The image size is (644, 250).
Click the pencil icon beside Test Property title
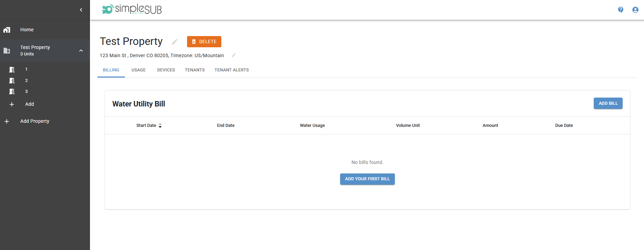[175, 42]
